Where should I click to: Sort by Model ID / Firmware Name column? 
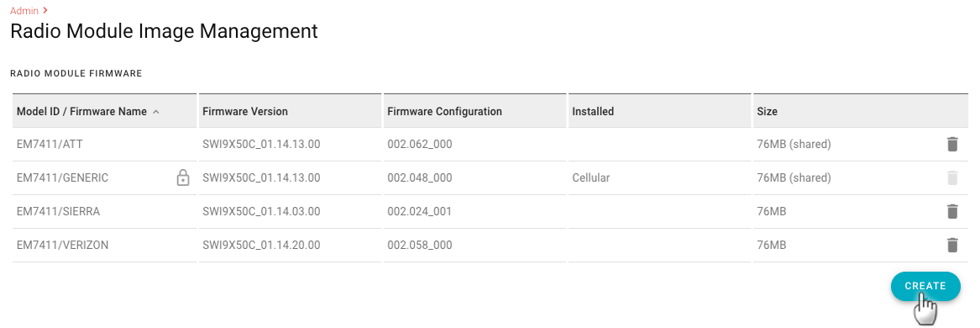[81, 111]
